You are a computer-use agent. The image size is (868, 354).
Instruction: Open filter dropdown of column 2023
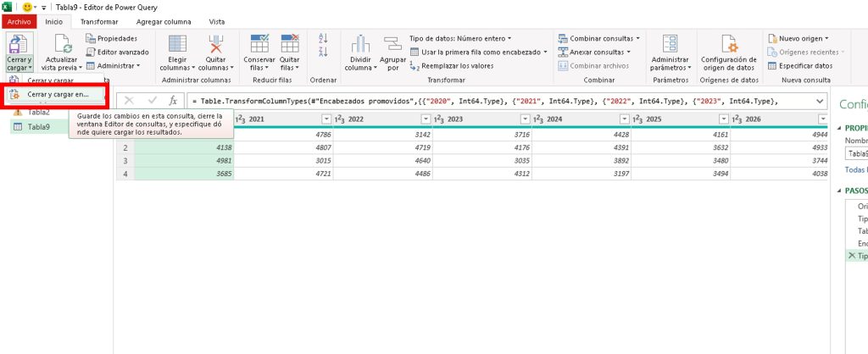[x=525, y=119]
